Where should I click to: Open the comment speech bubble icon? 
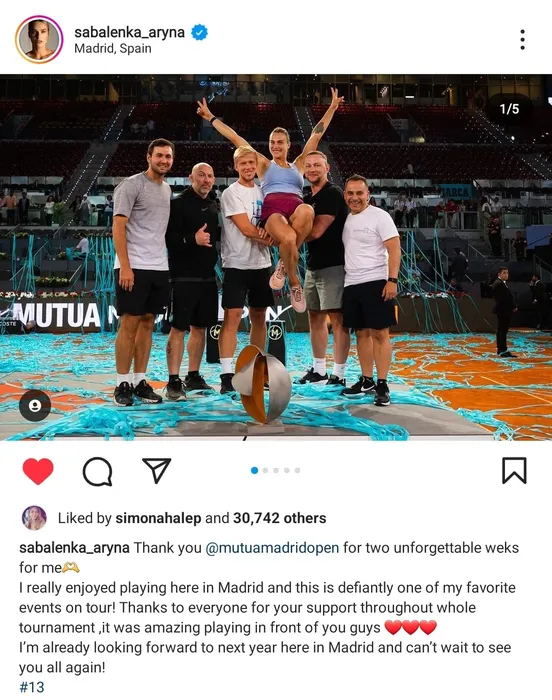(x=97, y=471)
